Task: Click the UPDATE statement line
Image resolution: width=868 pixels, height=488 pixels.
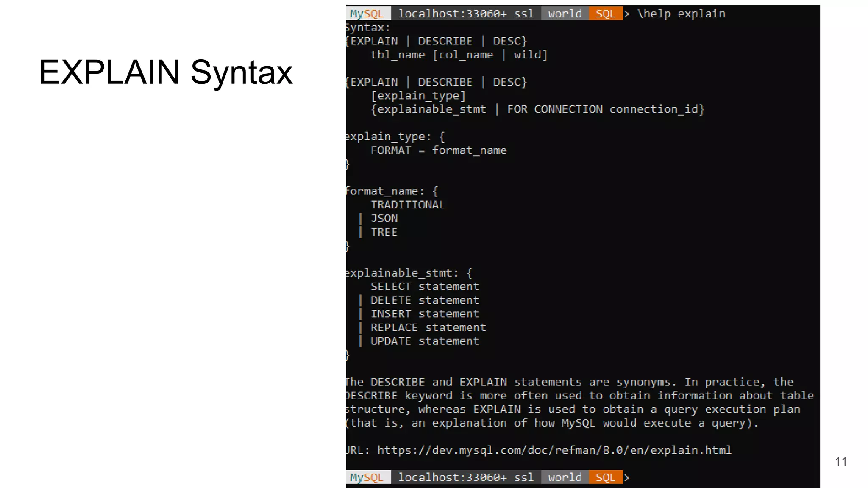Action: [x=425, y=341]
